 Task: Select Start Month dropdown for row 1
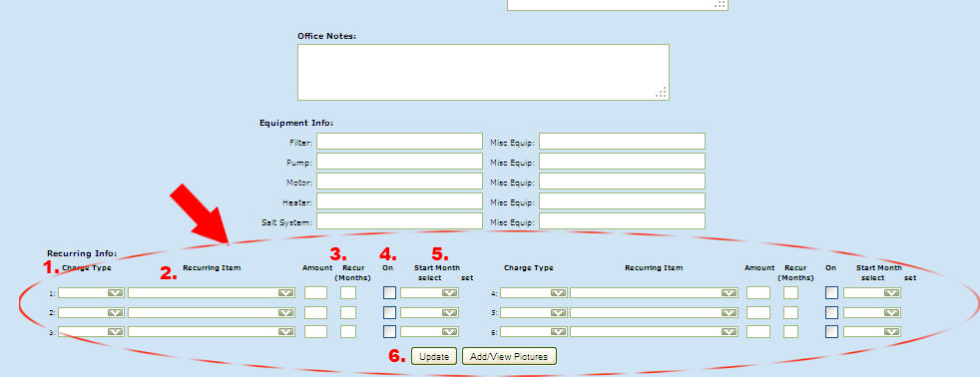click(x=429, y=293)
